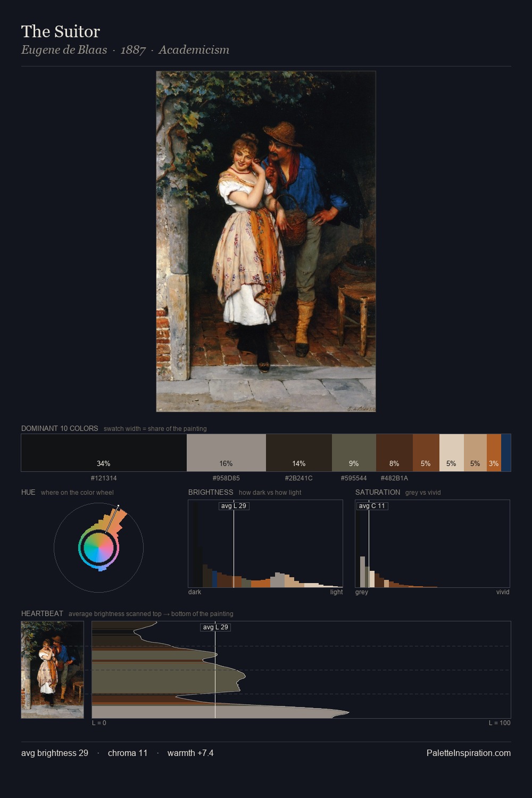
Task: Click the "avg L 29" label in Brightness histogram
Action: (x=234, y=506)
